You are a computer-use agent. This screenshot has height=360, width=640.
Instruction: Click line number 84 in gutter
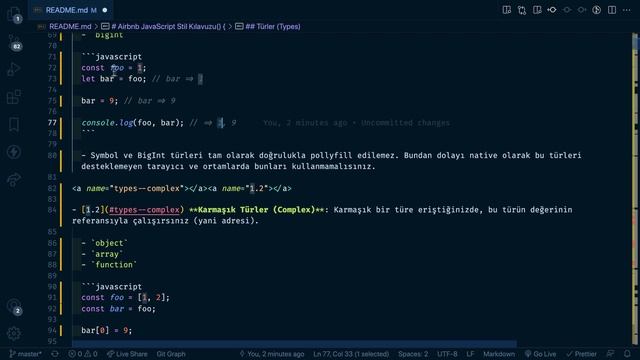pyautogui.click(x=52, y=210)
